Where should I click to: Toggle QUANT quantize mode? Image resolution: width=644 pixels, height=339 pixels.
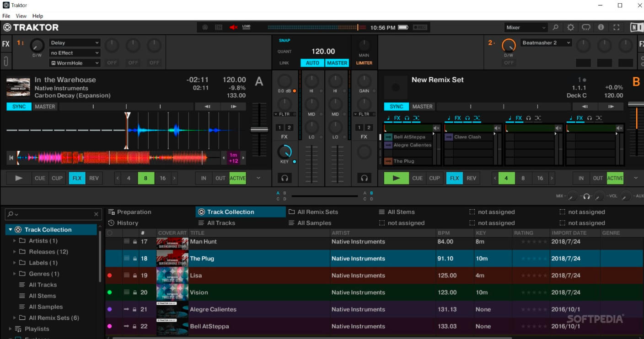tap(284, 52)
